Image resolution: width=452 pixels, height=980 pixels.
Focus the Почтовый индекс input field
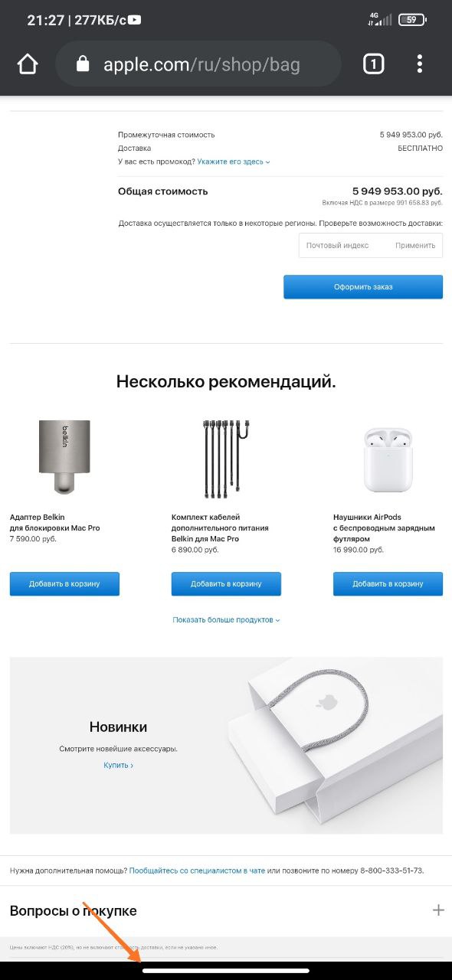tap(343, 245)
